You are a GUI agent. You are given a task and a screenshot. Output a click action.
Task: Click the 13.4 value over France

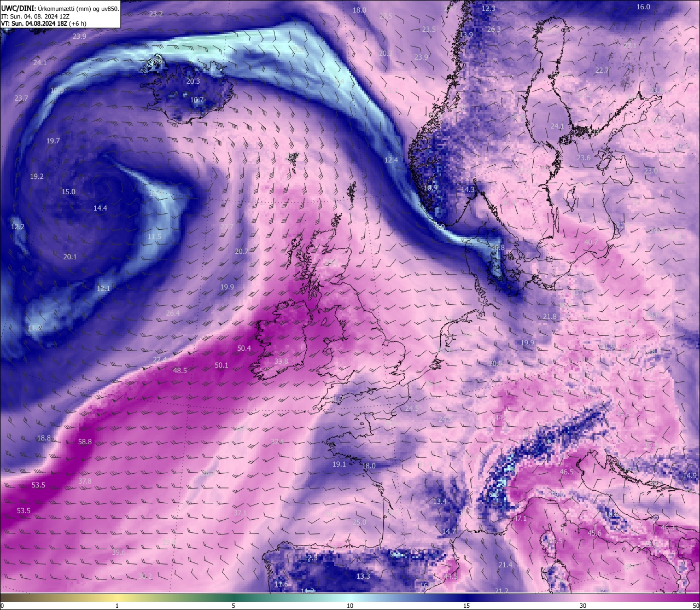[440, 501]
